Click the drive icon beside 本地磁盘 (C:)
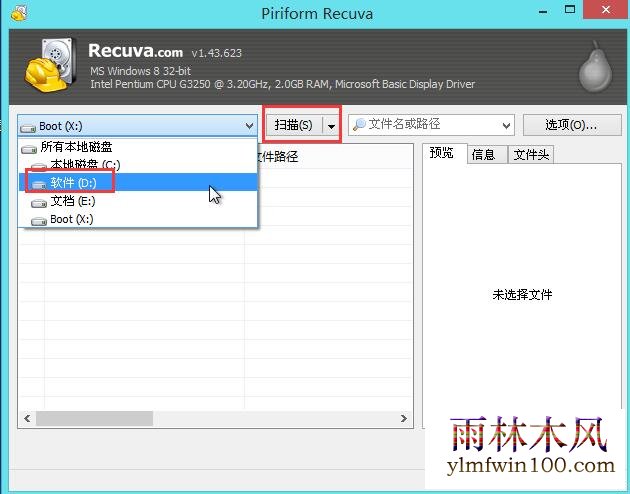630x494 pixels. tap(38, 165)
